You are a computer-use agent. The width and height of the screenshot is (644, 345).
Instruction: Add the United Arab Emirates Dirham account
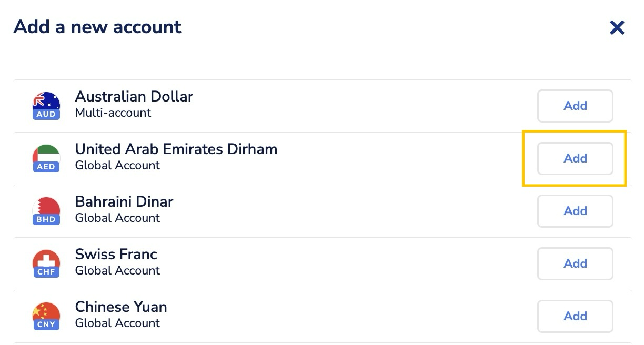[575, 158]
